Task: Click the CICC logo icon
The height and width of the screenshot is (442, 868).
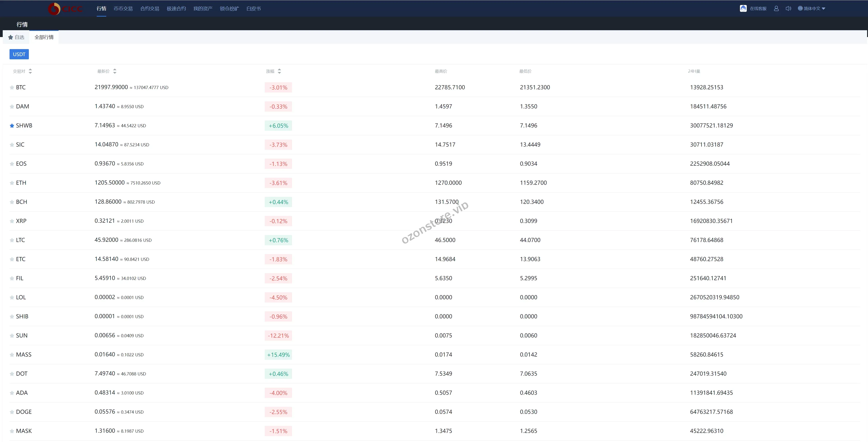Action: click(x=54, y=9)
